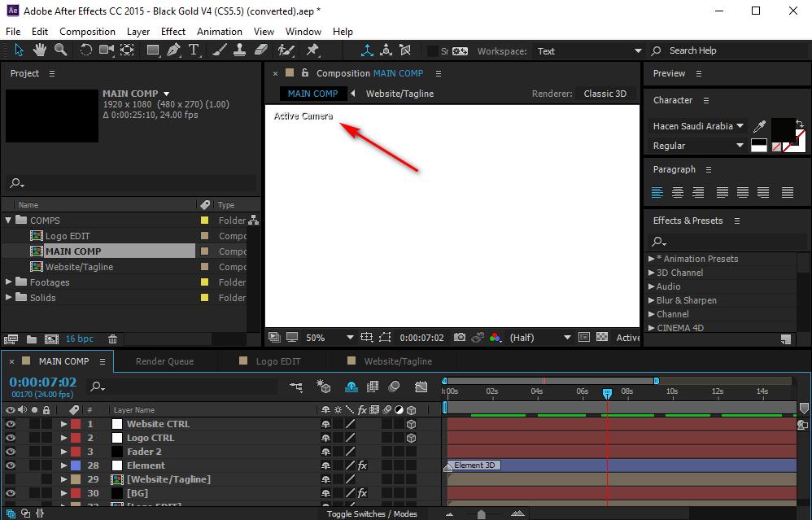The width and height of the screenshot is (812, 520).
Task: Select the Zoom tool in toolbar
Action: pyautogui.click(x=60, y=50)
